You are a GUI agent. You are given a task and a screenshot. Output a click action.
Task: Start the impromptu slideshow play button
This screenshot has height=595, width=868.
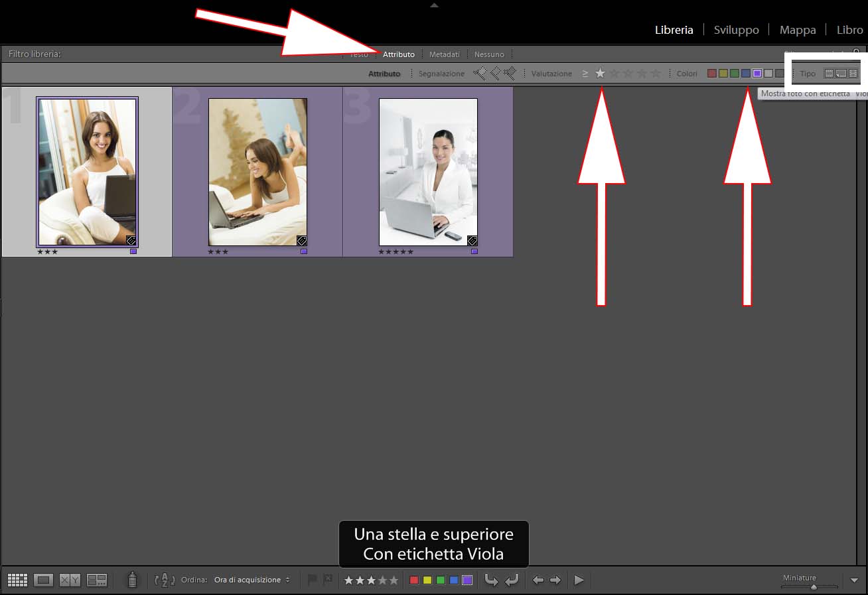click(x=579, y=580)
